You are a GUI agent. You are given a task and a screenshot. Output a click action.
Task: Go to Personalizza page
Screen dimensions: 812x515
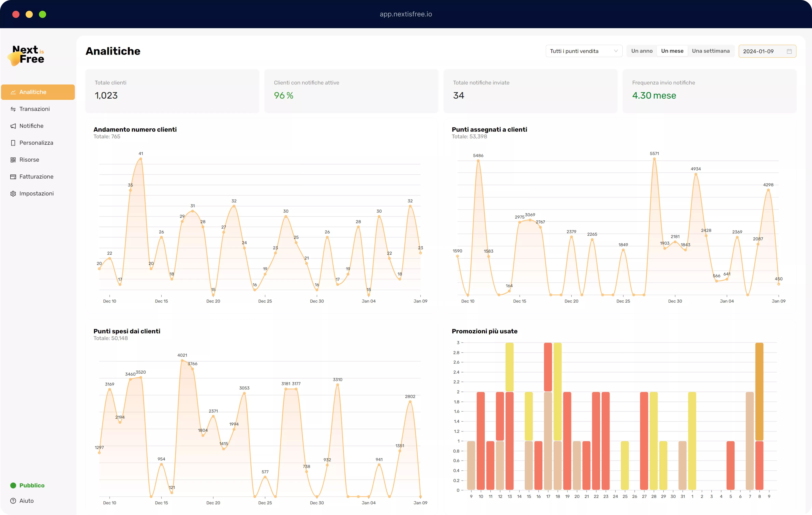pyautogui.click(x=38, y=143)
